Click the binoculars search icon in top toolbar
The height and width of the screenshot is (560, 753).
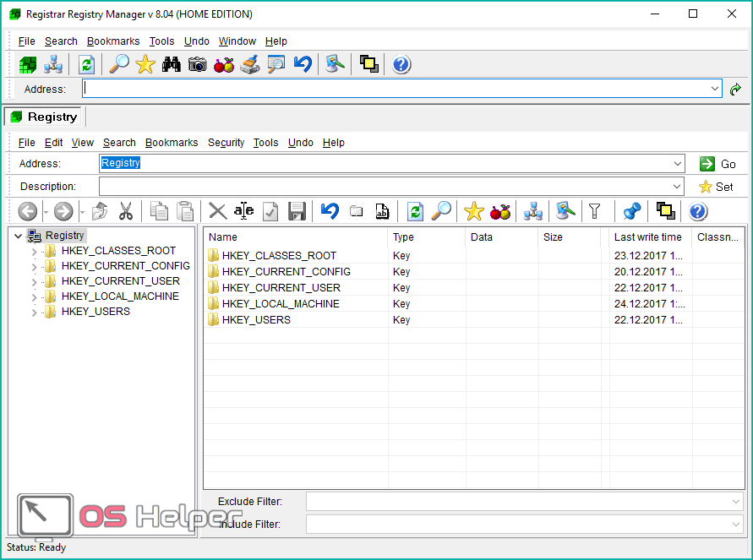(x=172, y=64)
